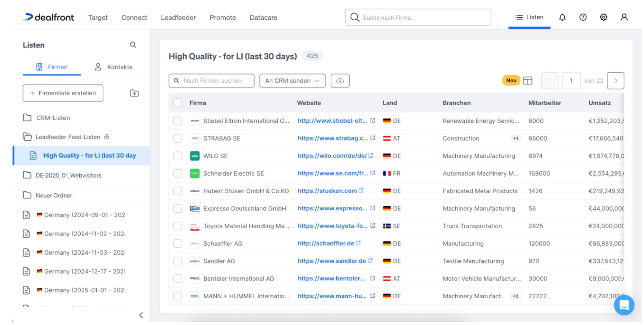Open the https://wilo.com/de/de/ link
The width and height of the screenshot is (644, 325).
[332, 156]
